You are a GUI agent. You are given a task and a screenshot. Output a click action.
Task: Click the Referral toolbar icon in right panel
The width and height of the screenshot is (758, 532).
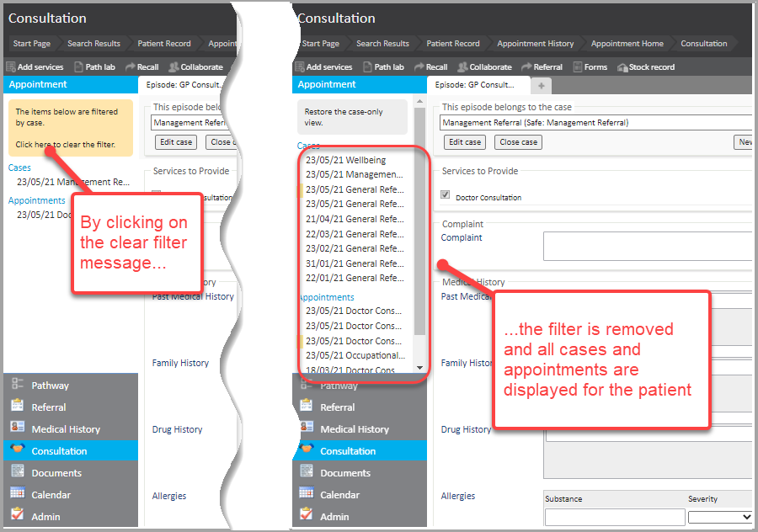tap(542, 67)
